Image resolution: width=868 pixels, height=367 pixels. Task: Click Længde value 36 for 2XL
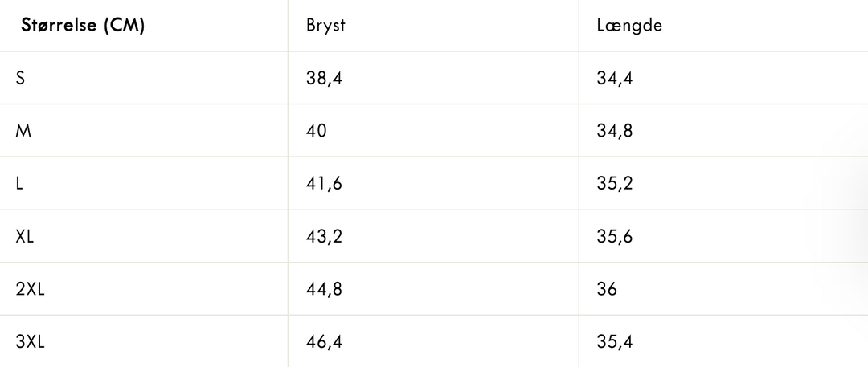(x=607, y=289)
